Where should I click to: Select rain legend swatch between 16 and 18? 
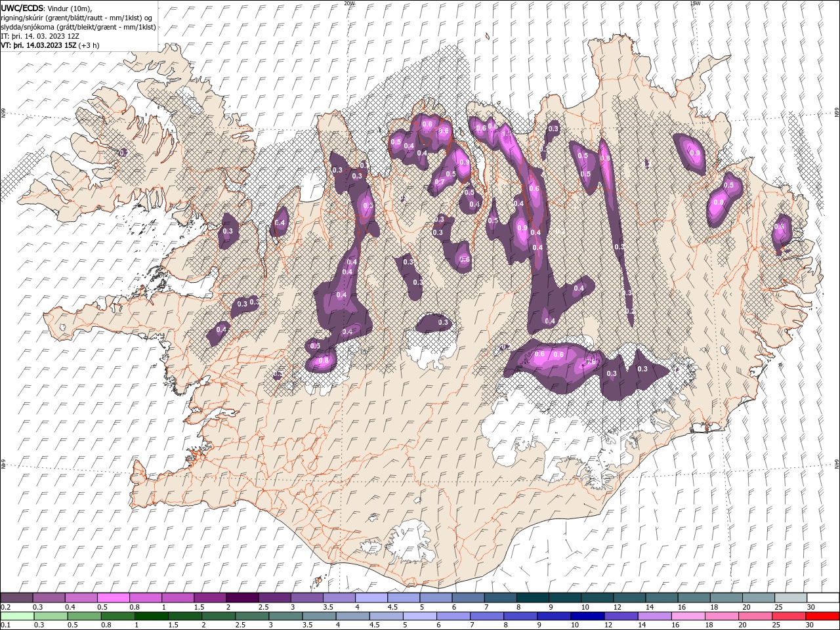(x=689, y=616)
